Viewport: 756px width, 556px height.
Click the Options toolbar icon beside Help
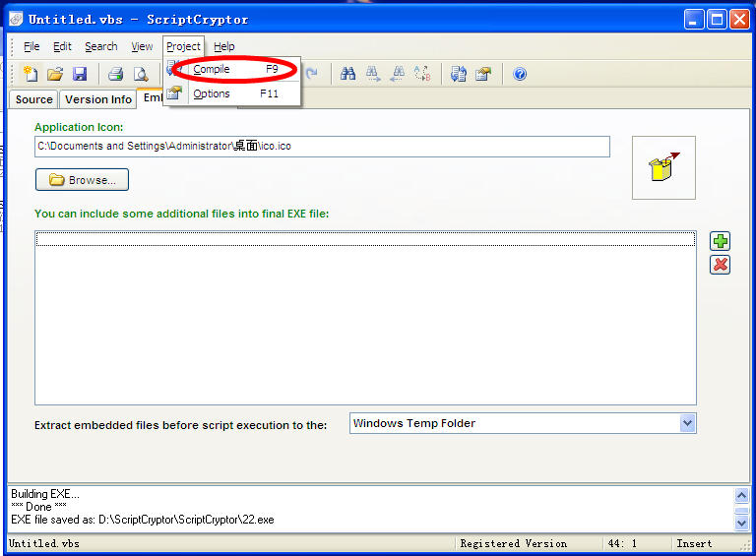[x=482, y=74]
